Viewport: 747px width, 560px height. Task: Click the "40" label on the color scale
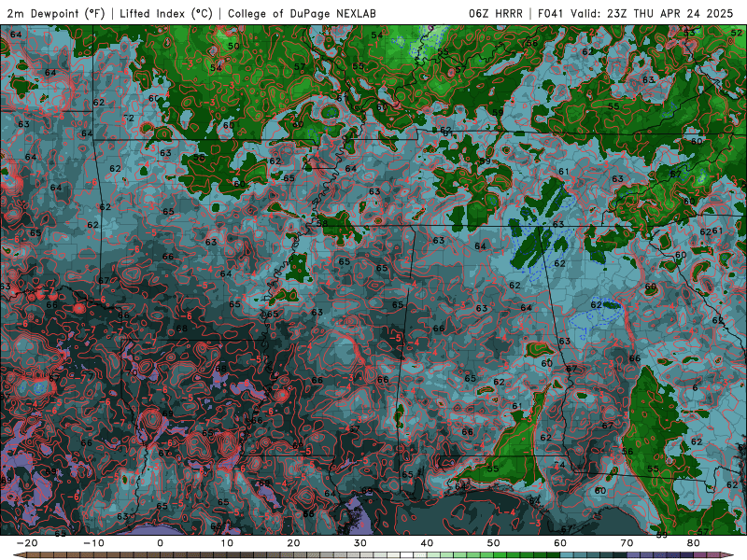click(427, 543)
